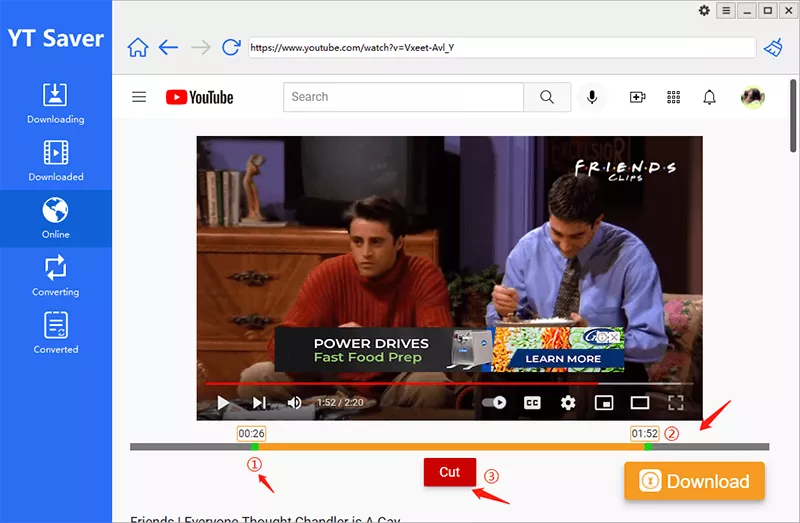800x523 pixels.
Task: Open YT Saver settings gear
Action: pos(704,10)
